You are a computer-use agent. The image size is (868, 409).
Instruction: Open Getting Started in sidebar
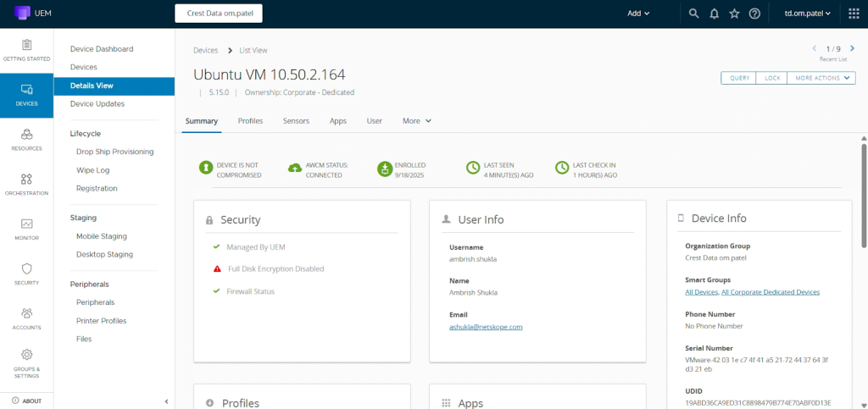click(x=26, y=50)
